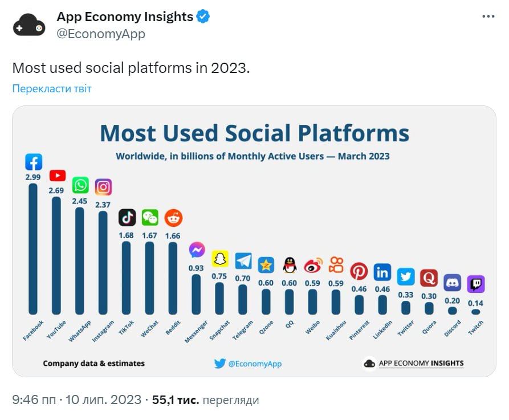The height and width of the screenshot is (420, 509).
Task: Click the Telegram paper-plane icon
Action: click(243, 261)
